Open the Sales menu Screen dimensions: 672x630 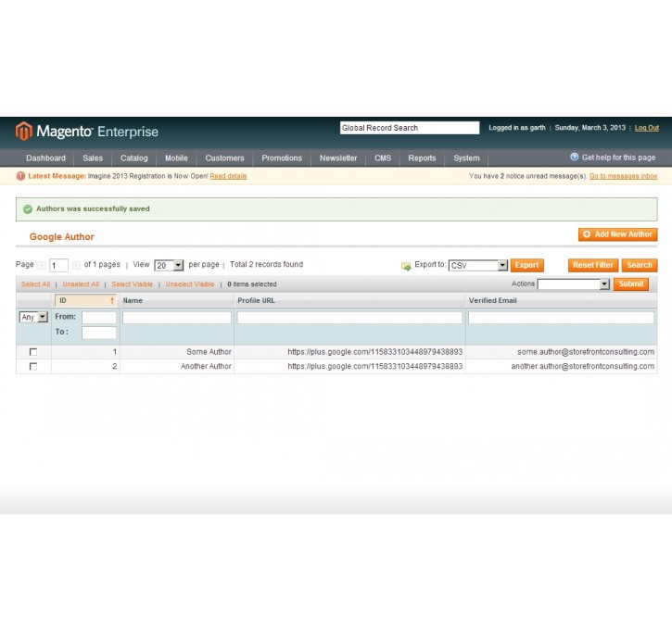point(93,158)
